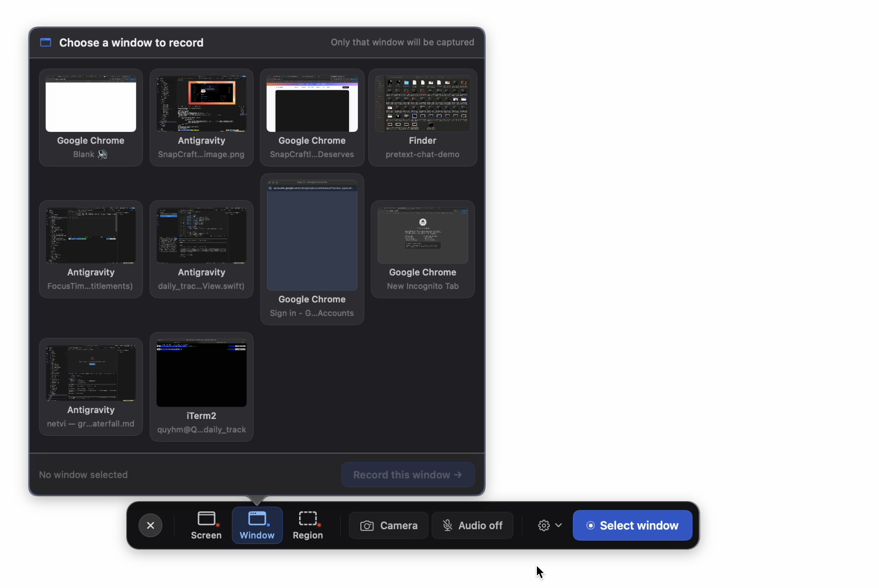
Task: Open the settings gear dropdown
Action: point(550,525)
